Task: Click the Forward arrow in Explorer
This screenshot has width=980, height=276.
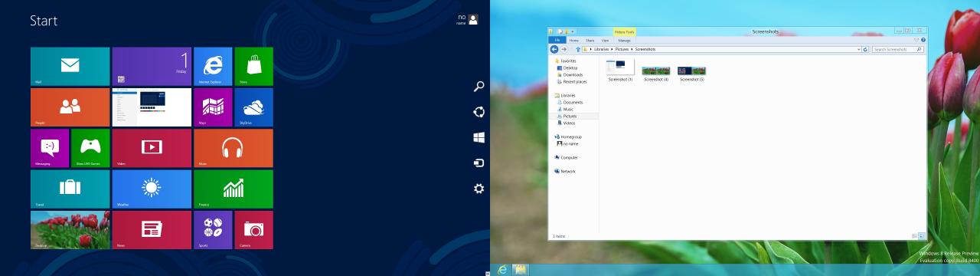Action: pos(564,49)
